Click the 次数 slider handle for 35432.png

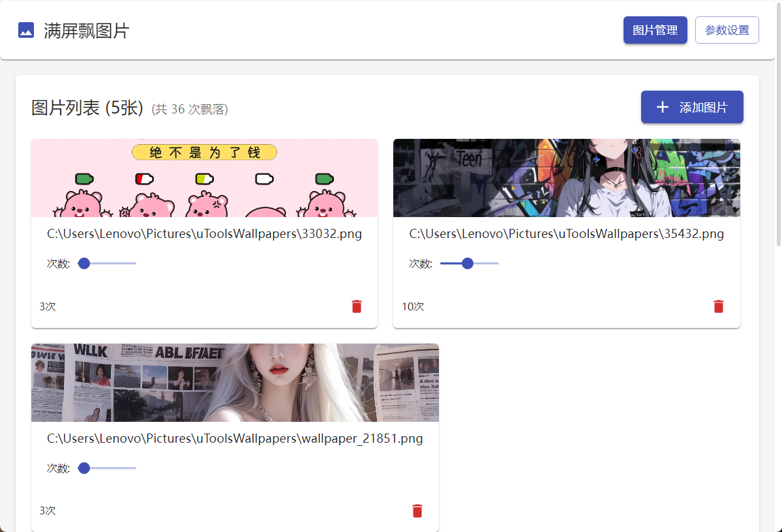(467, 263)
